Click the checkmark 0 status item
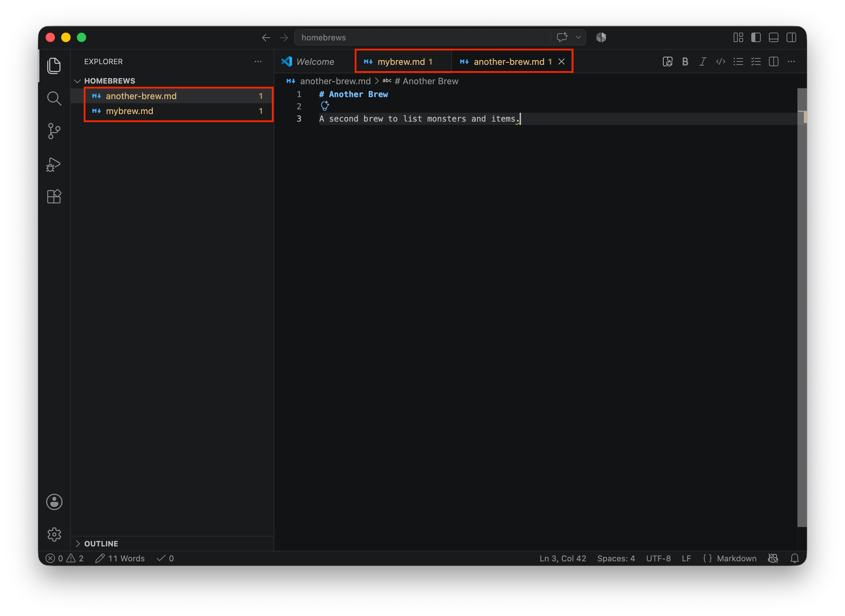 click(165, 558)
